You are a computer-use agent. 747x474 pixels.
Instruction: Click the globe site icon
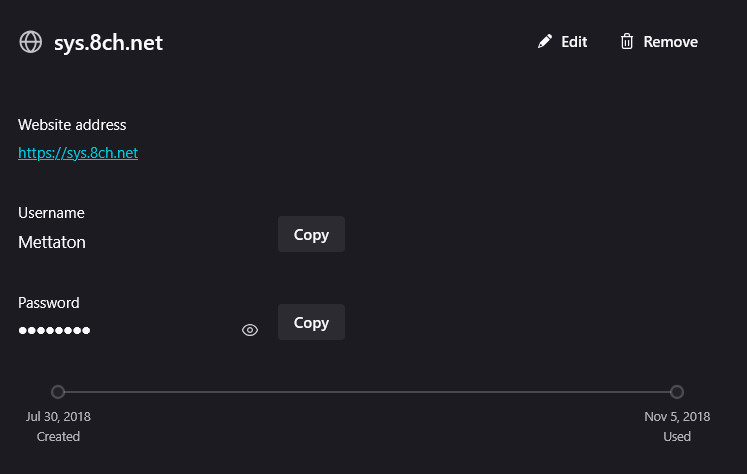(x=30, y=42)
